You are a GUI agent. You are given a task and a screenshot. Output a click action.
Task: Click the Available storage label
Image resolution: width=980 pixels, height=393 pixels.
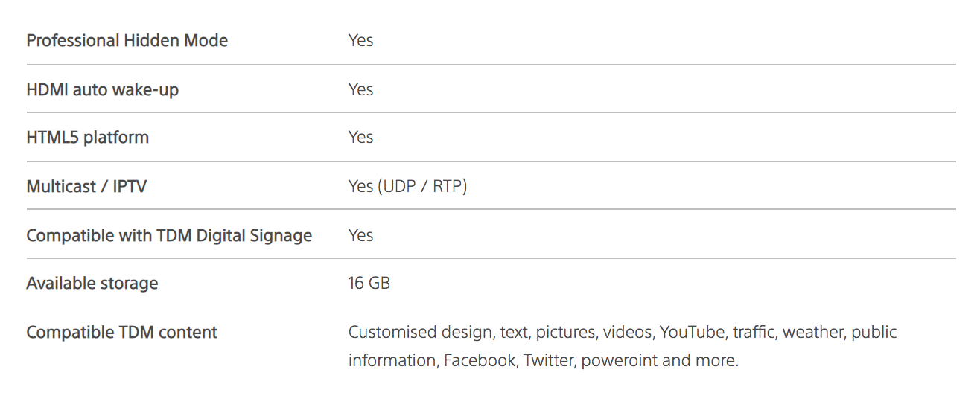tap(92, 284)
